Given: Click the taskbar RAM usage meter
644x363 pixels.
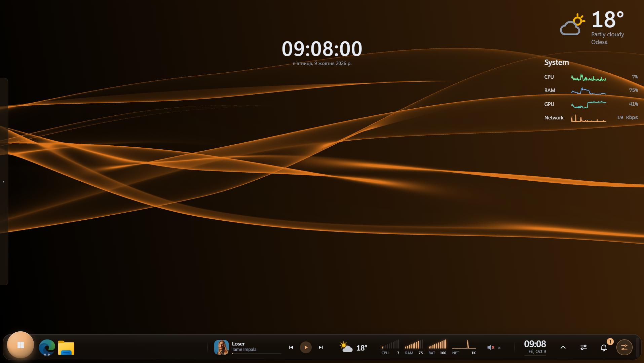Looking at the screenshot, I should 414,347.
